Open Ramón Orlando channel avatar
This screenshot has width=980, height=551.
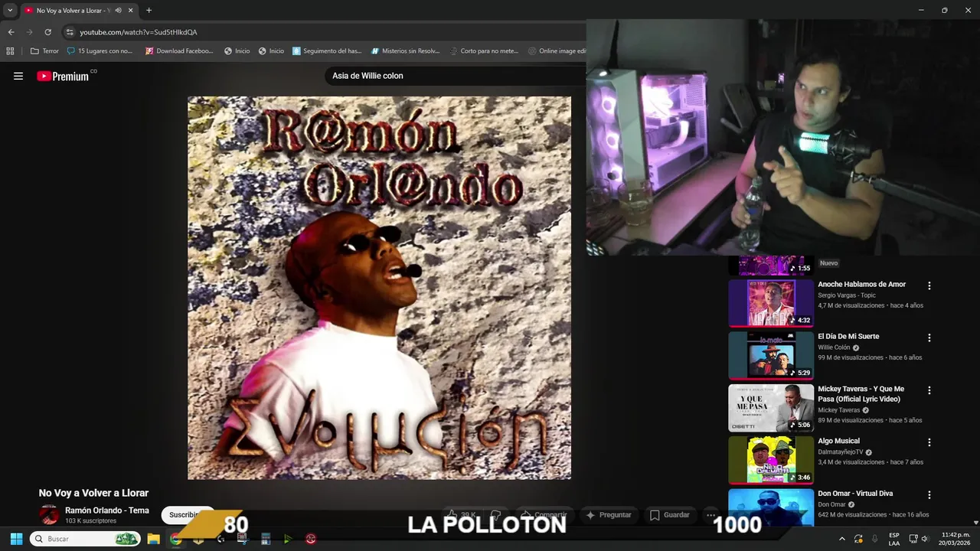point(50,515)
